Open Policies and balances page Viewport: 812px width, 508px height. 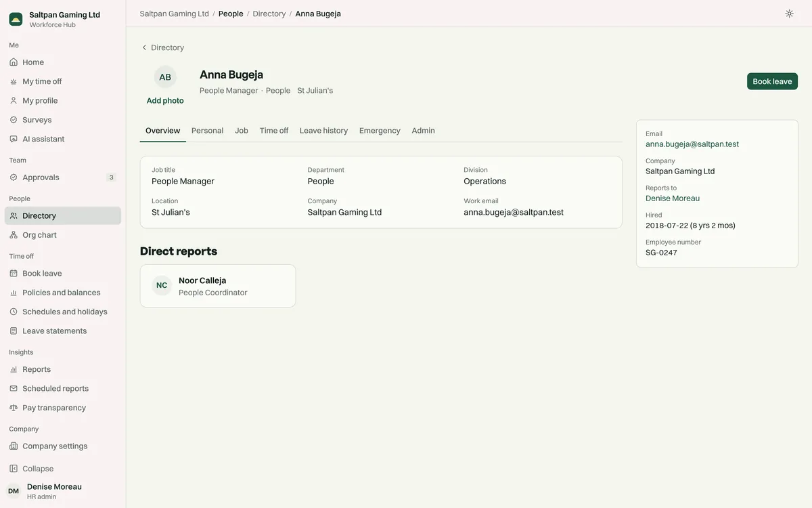click(63, 293)
